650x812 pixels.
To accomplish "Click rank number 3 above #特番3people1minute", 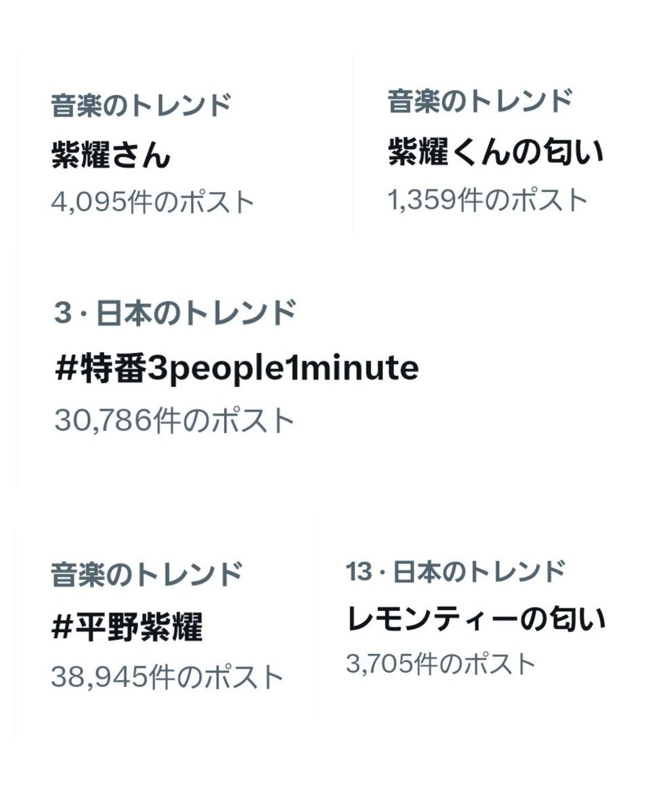I will tap(62, 315).
